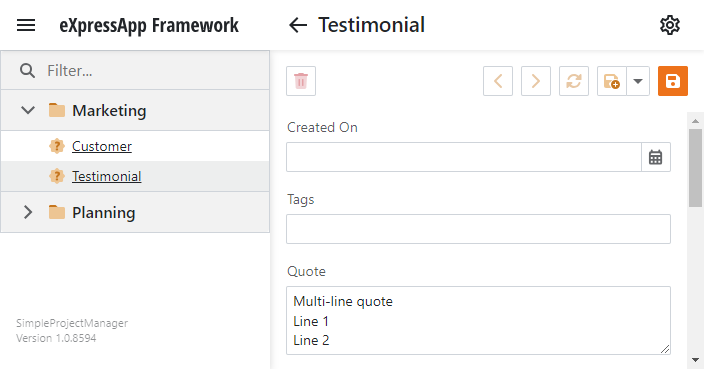Click into the Created On date field
This screenshot has width=704, height=369.
tap(464, 157)
